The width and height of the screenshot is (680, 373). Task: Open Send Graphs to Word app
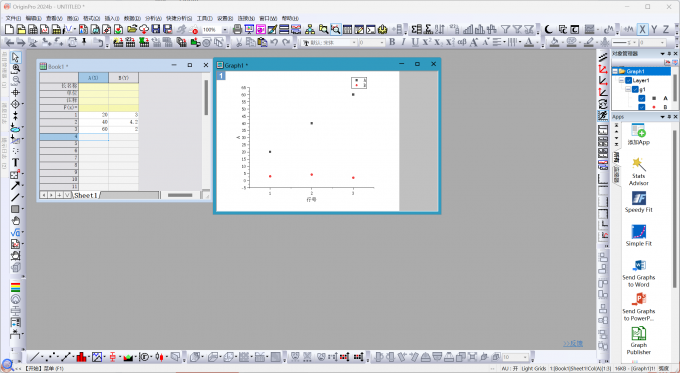point(638,273)
